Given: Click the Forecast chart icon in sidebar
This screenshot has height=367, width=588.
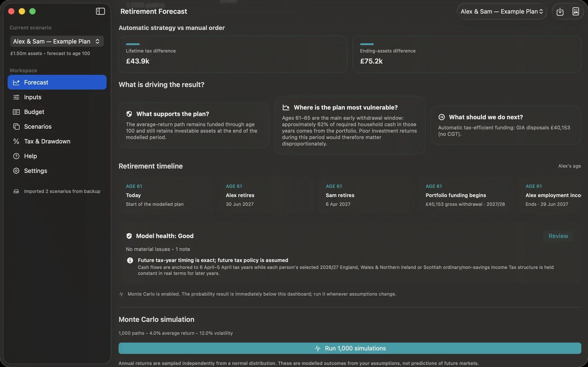Looking at the screenshot, I should tap(16, 82).
